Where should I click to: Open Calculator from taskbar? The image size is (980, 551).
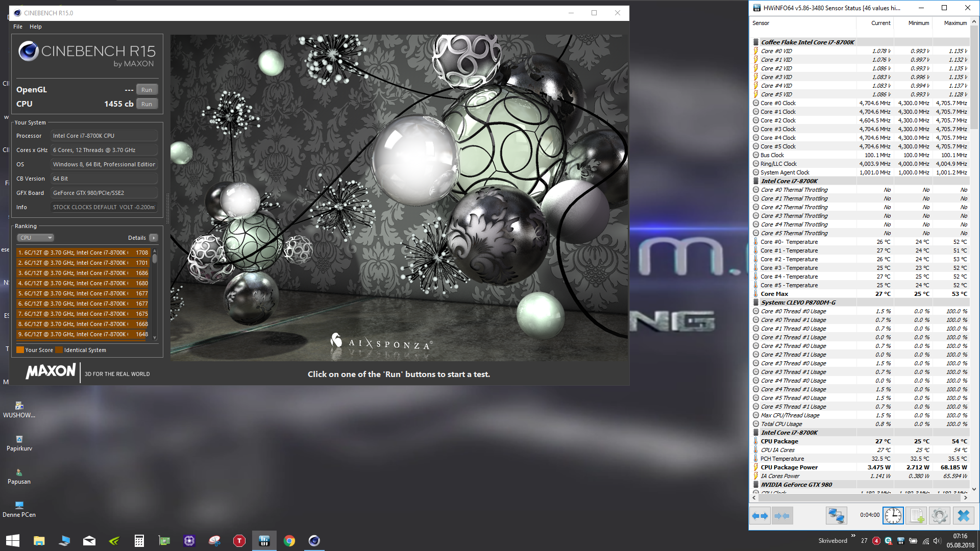pos(139,541)
